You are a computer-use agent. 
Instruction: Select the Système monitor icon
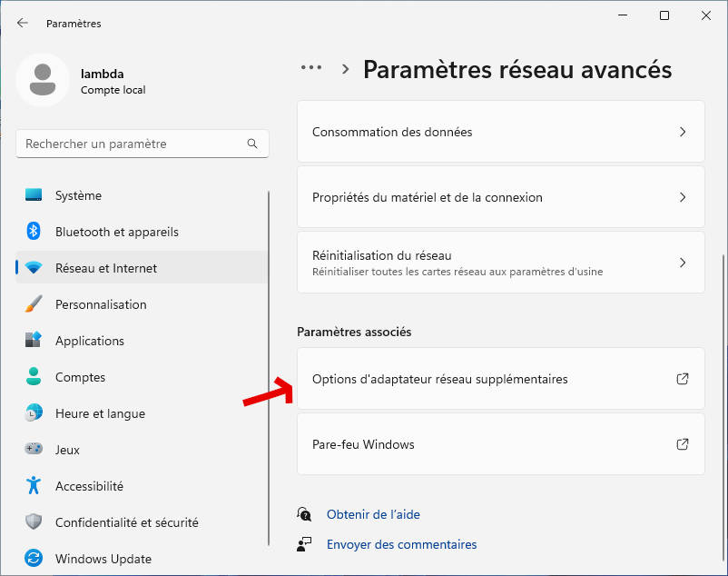(34, 195)
